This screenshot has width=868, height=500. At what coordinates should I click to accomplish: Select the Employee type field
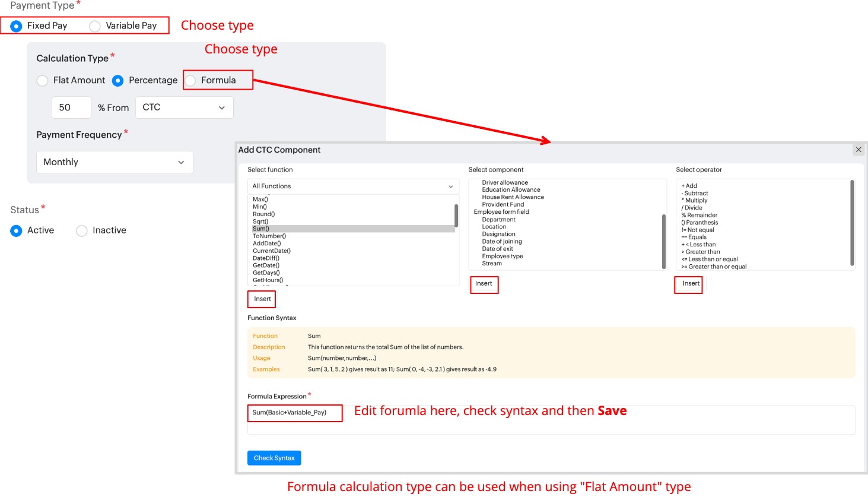pyautogui.click(x=503, y=257)
